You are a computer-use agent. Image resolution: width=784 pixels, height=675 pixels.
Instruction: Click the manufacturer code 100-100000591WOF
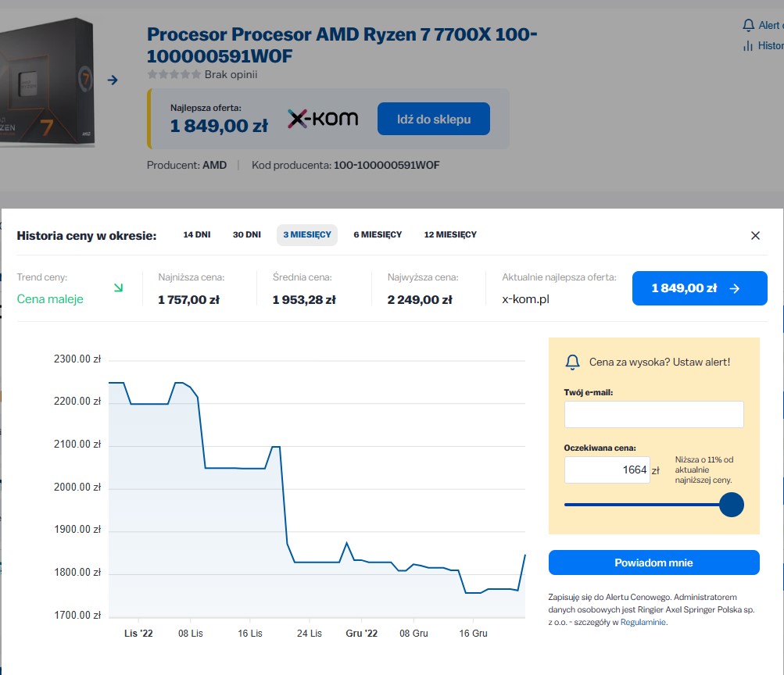386,166
